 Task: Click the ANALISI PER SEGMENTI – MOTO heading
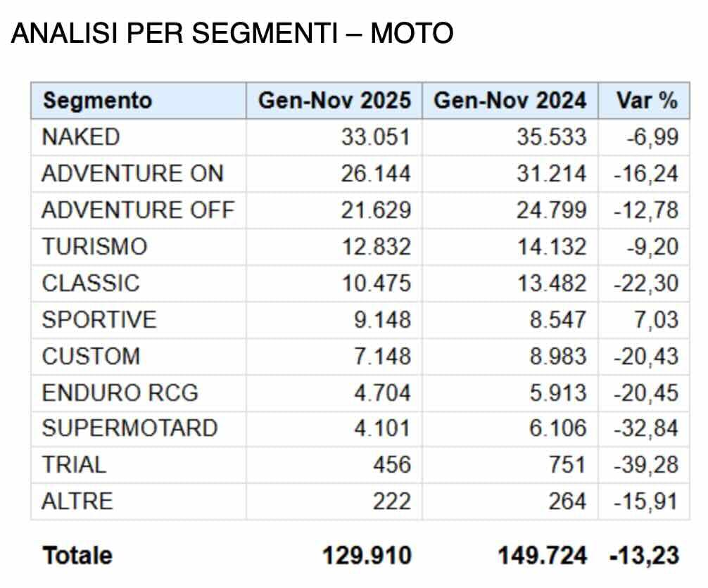click(x=232, y=33)
